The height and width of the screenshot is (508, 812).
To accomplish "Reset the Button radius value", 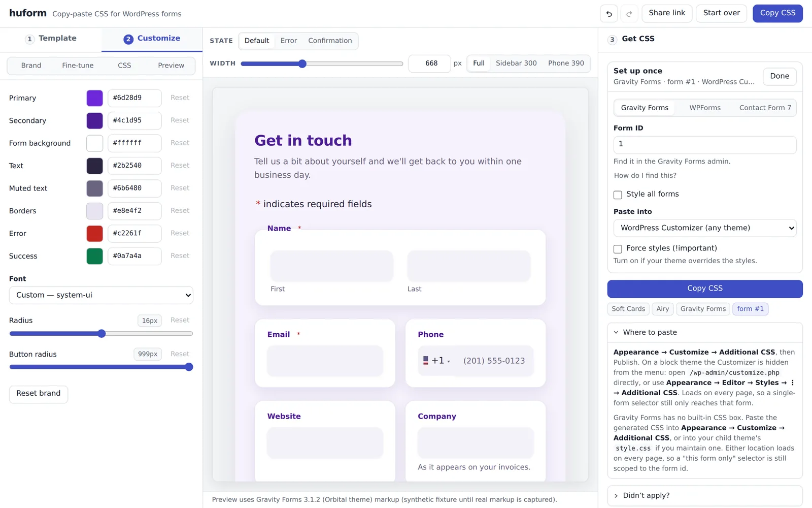I will tap(180, 354).
